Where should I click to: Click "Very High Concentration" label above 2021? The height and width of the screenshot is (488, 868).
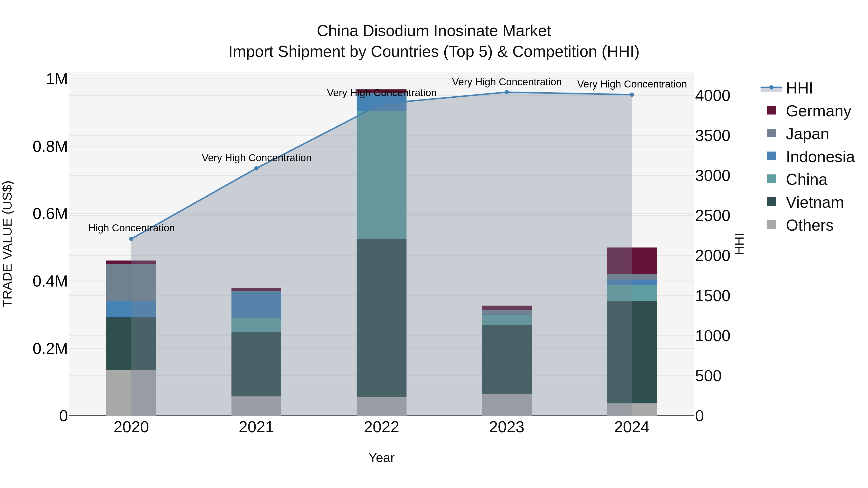257,158
